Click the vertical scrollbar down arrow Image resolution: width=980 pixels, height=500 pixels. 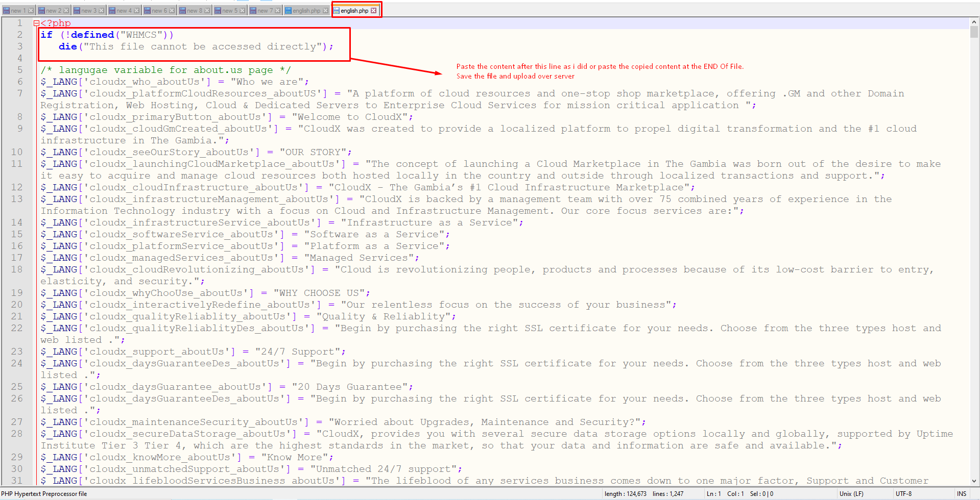(974, 481)
